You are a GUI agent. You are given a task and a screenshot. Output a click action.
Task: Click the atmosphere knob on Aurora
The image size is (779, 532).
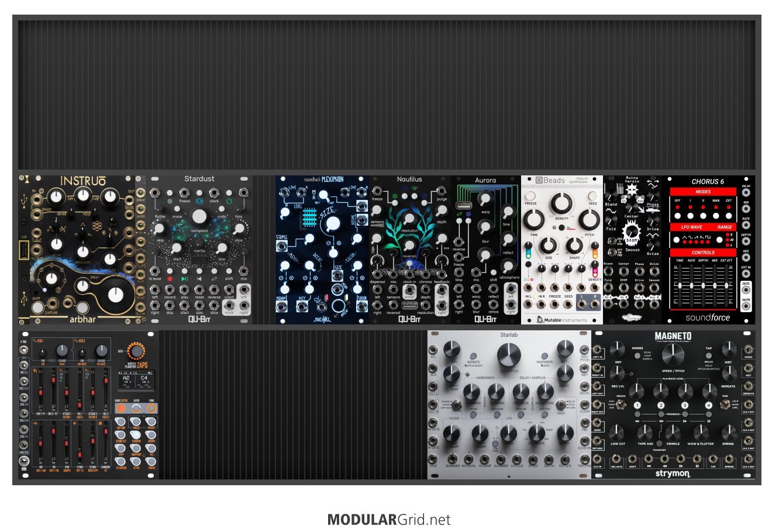pyautogui.click(x=509, y=267)
